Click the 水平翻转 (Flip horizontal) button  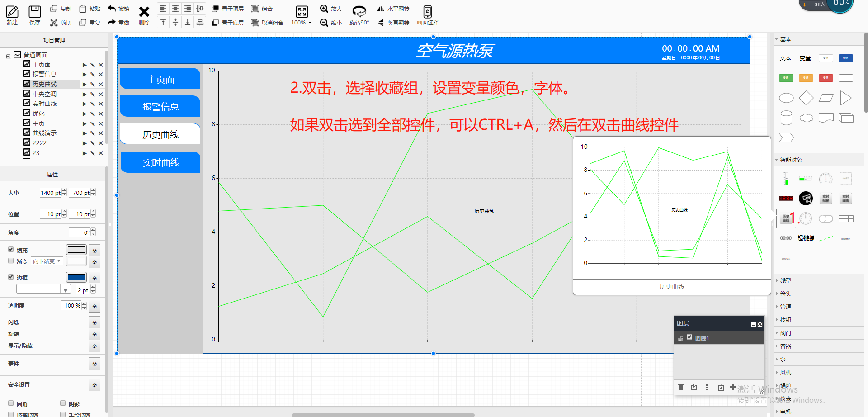click(x=393, y=9)
